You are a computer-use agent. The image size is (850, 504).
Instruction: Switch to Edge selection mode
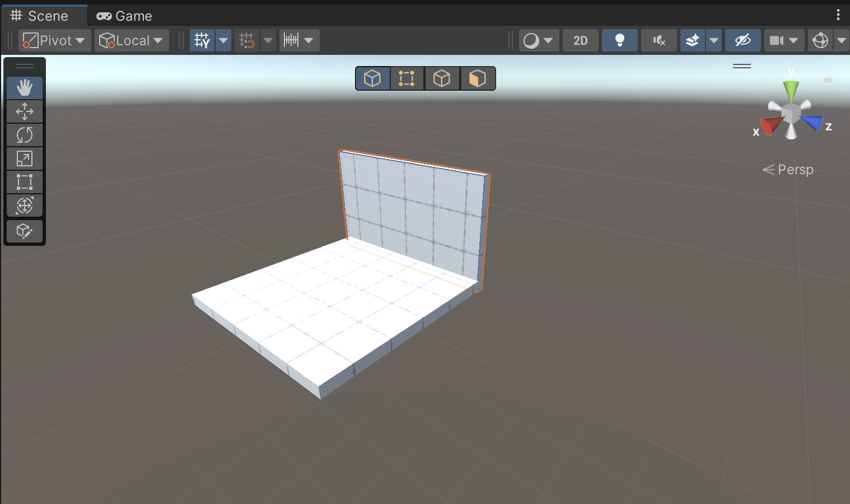pos(442,78)
